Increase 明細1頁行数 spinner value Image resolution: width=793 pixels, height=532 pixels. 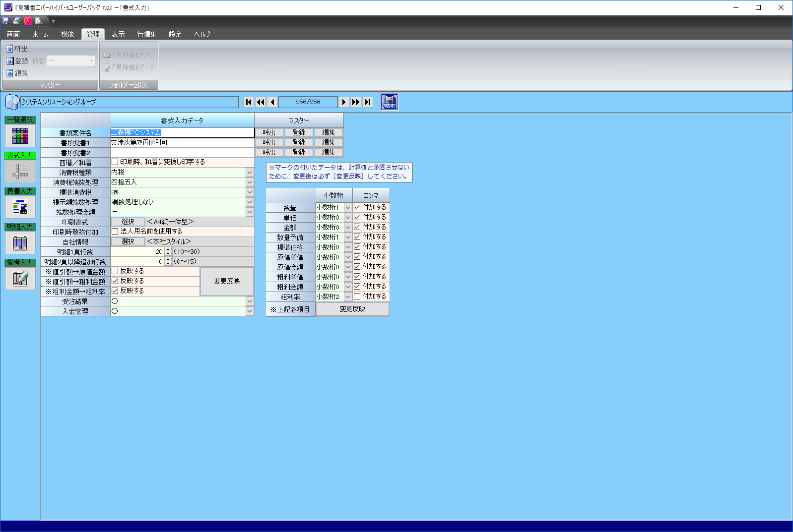168,250
